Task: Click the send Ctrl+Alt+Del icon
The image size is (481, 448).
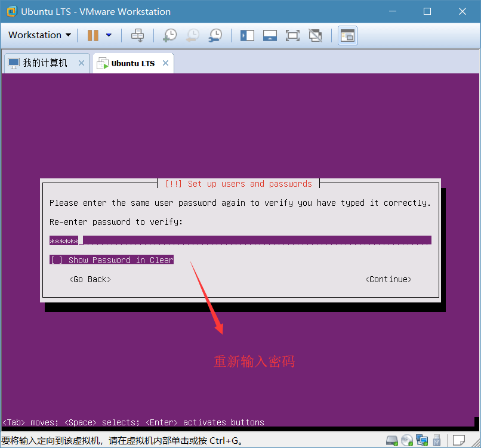Action: (137, 35)
